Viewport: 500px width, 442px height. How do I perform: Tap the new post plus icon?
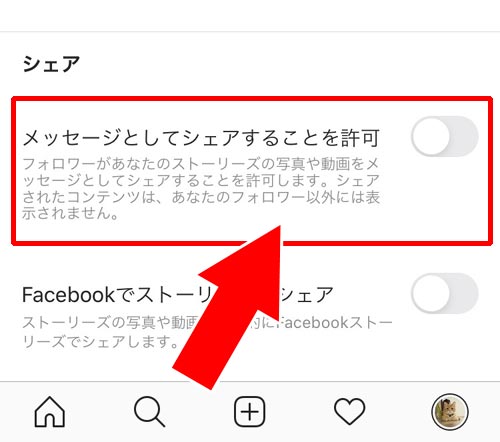pos(250,412)
